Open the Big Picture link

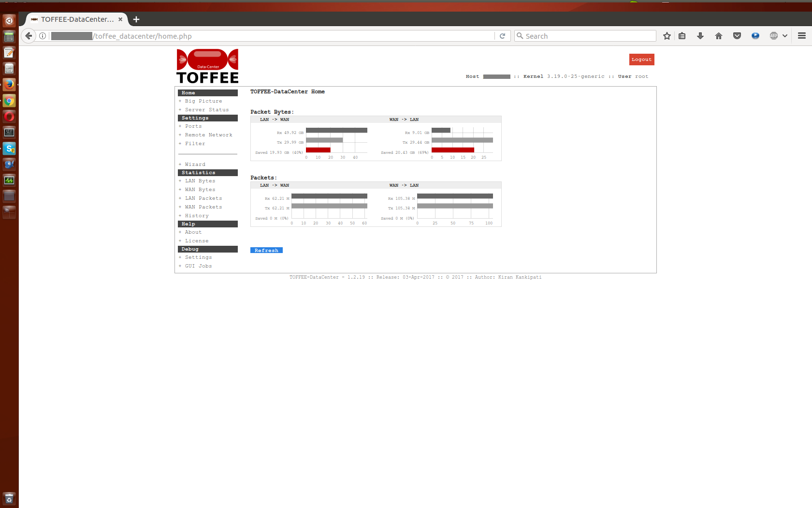coord(203,101)
